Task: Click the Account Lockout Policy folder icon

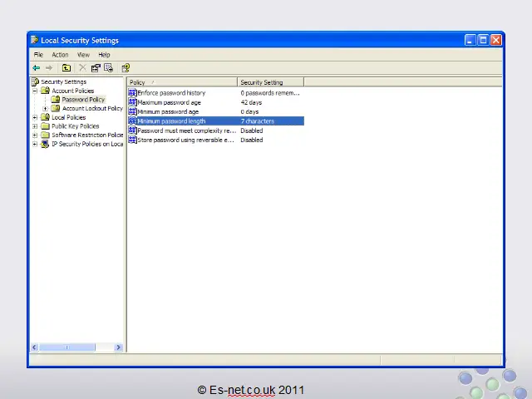Action: coord(56,108)
